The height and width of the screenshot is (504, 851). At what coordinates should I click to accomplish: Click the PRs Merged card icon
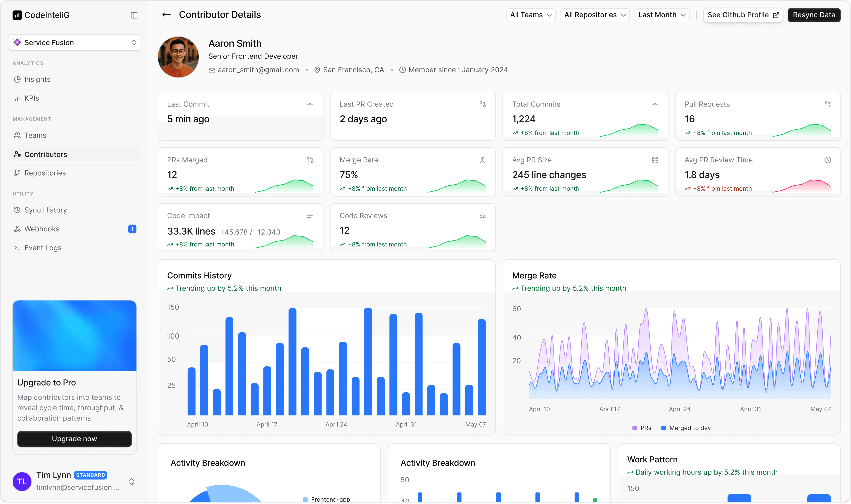310,160
